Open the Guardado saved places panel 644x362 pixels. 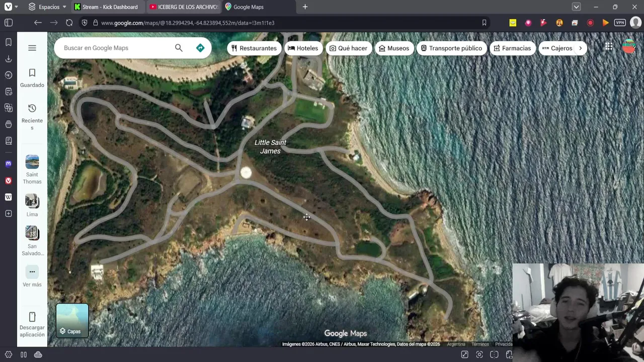pyautogui.click(x=32, y=78)
